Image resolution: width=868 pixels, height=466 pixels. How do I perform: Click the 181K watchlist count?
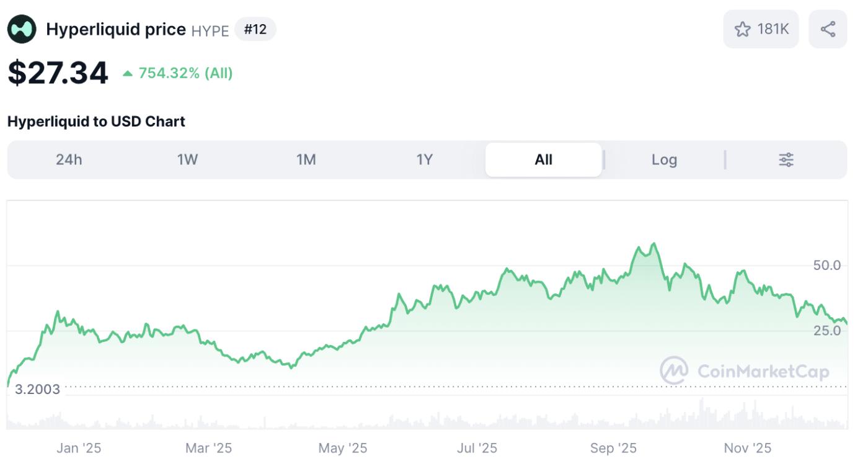point(773,29)
